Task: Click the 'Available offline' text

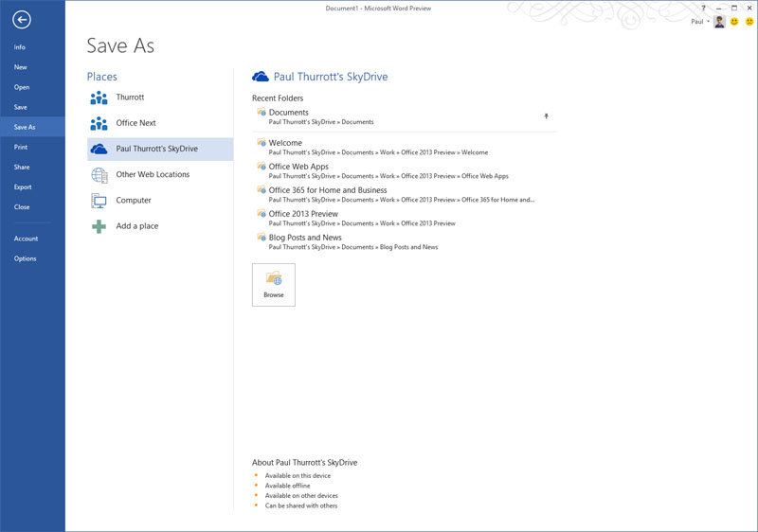Action: [x=288, y=486]
